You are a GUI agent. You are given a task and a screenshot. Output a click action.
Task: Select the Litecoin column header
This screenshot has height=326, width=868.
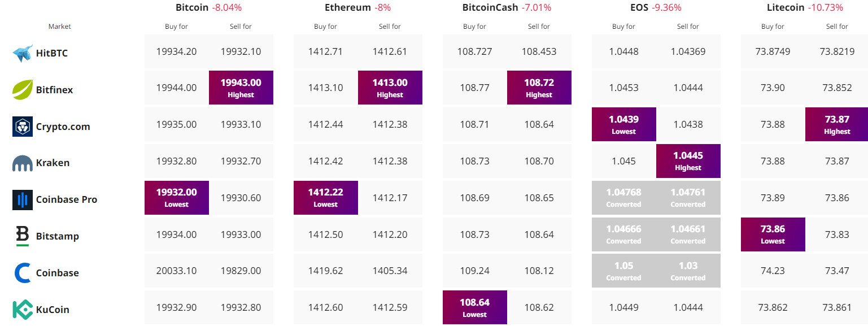coord(790,8)
